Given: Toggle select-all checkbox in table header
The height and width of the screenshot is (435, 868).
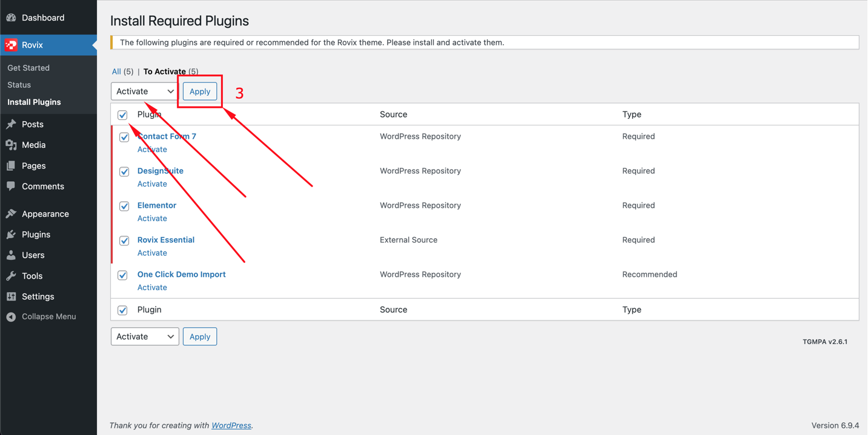Looking at the screenshot, I should coord(122,115).
